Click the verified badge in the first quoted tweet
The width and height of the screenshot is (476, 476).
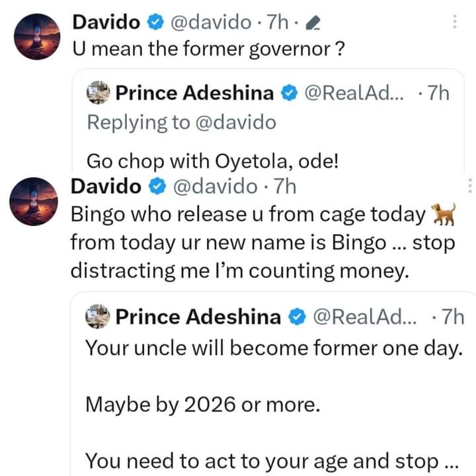pyautogui.click(x=289, y=94)
